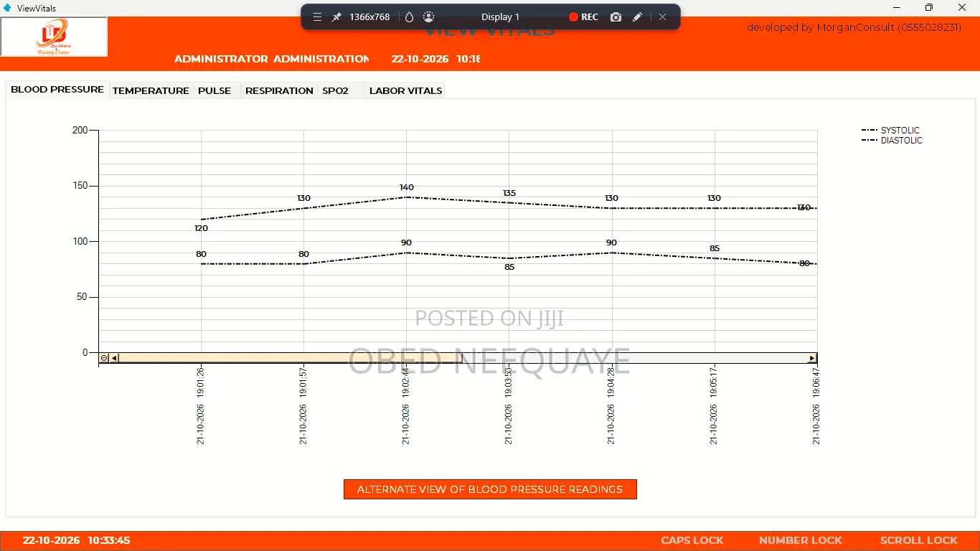This screenshot has width=980, height=551.
Task: Start recording with the REC button
Action: click(x=583, y=17)
